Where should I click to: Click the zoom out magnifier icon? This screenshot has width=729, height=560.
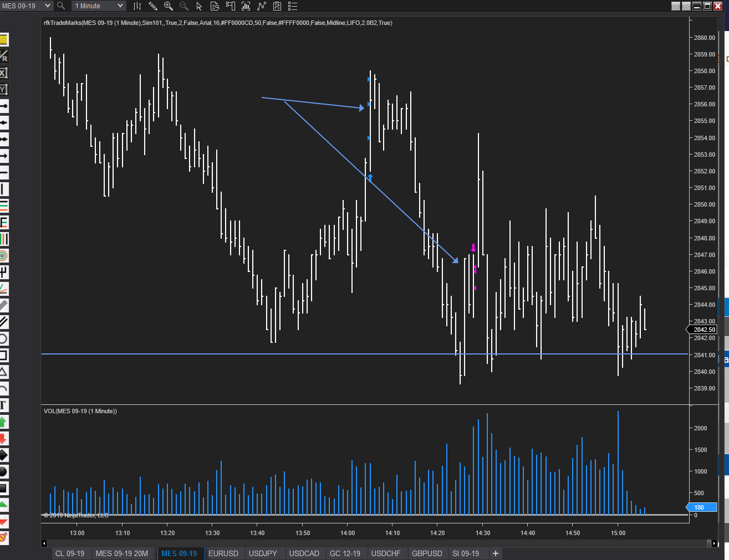184,6
